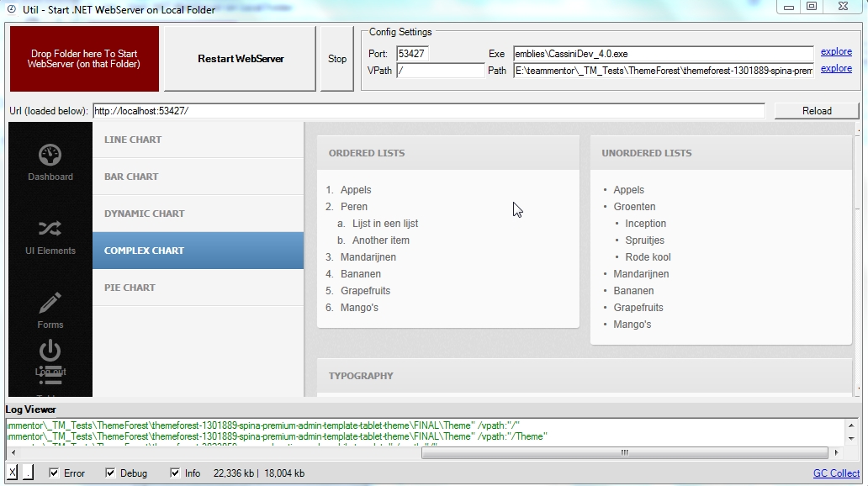Select the Complex Chart menu item

click(198, 251)
